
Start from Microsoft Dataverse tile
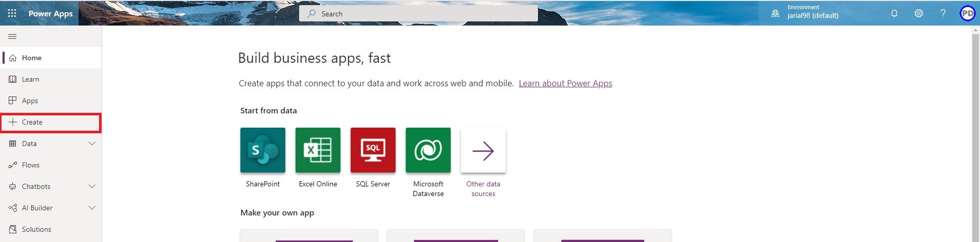pyautogui.click(x=428, y=150)
